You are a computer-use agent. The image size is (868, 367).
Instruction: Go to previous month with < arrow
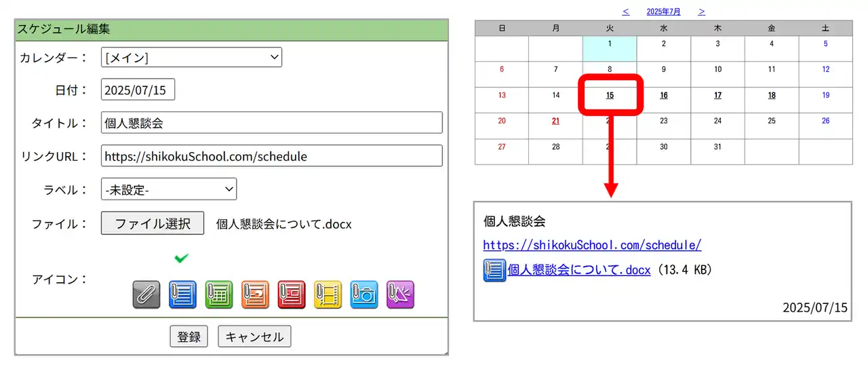625,12
